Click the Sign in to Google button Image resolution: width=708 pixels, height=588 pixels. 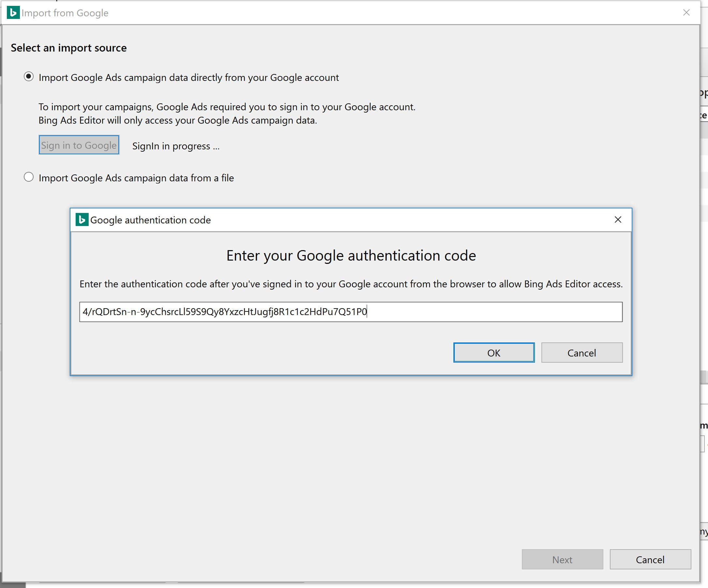tap(79, 145)
